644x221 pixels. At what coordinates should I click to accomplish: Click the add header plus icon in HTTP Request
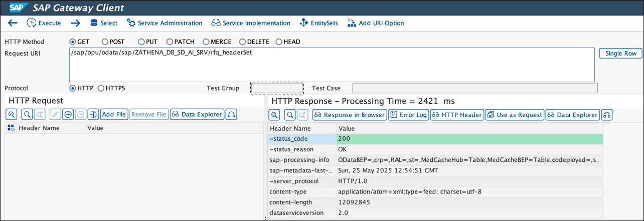tap(68, 115)
